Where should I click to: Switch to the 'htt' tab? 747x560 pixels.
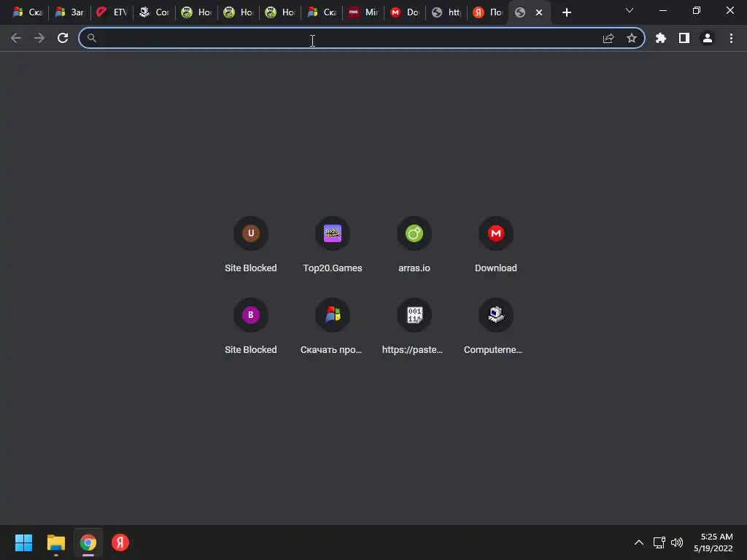click(x=446, y=12)
